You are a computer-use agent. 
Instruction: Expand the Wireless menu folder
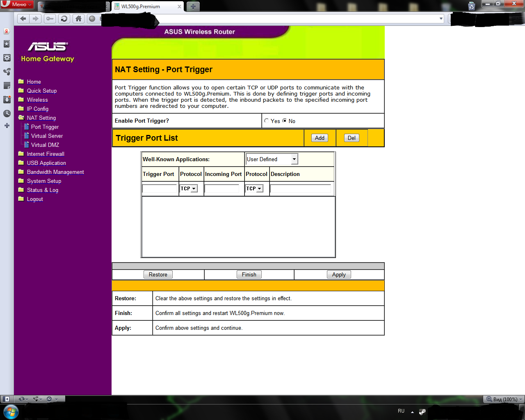coord(37,100)
